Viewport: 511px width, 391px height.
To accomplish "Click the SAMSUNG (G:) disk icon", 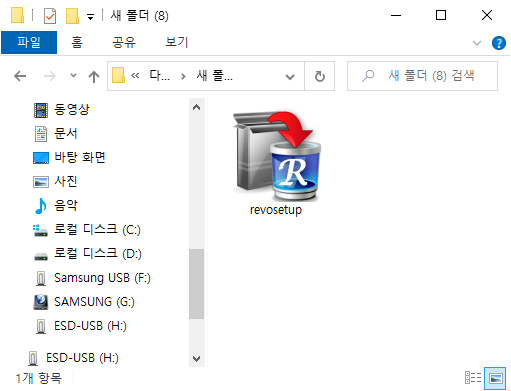I will pos(41,302).
